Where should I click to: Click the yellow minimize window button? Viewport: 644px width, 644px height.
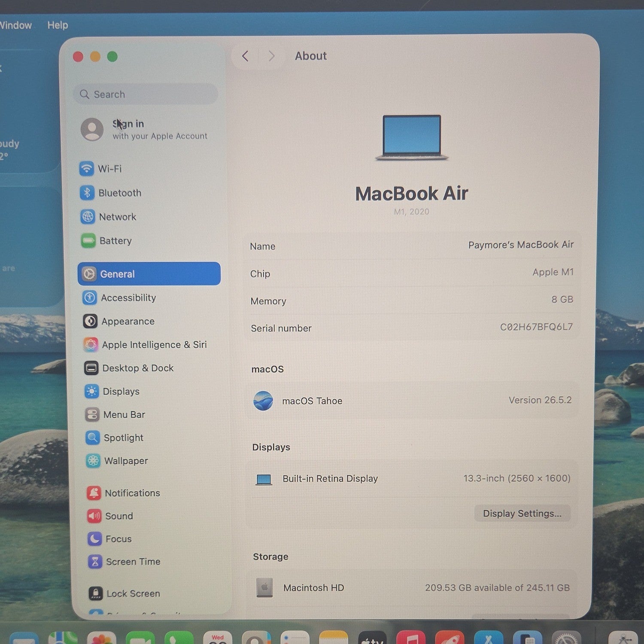pos(95,57)
